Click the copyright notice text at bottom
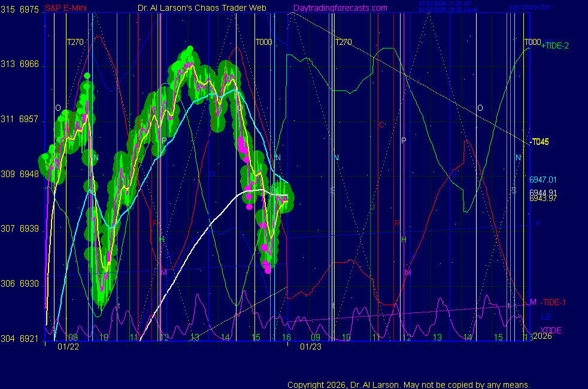Viewport: 588px width, 389px height. coord(409,385)
